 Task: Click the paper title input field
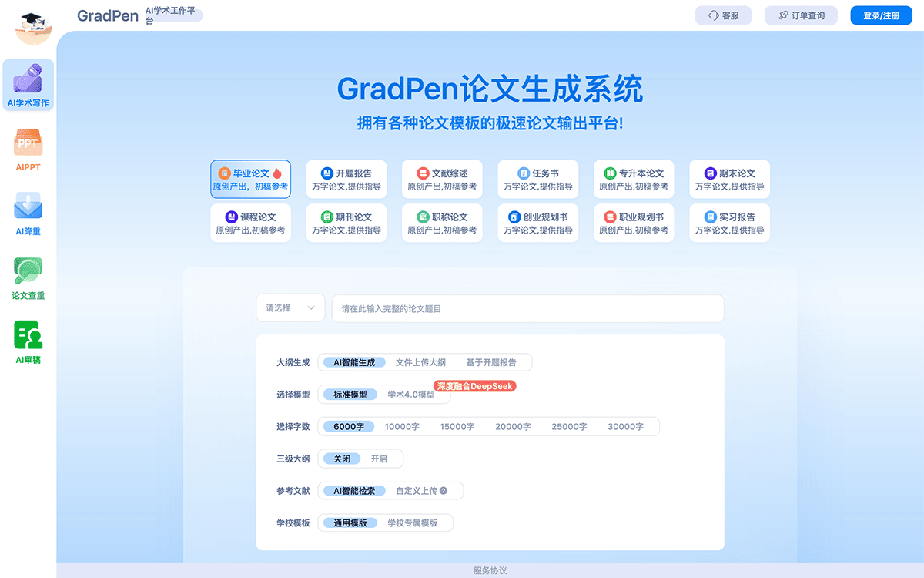(x=528, y=307)
